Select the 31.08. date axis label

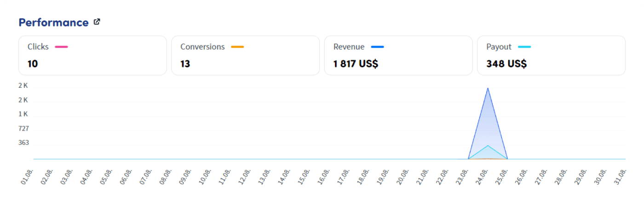(621, 176)
